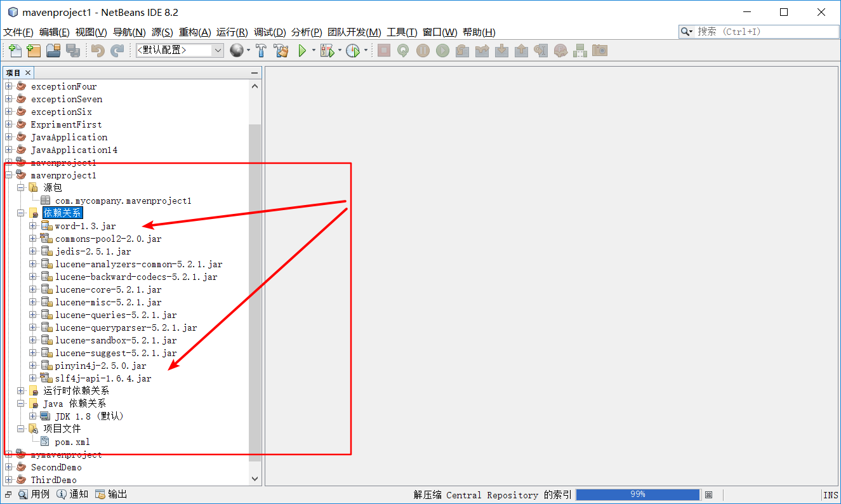Screen dimensions: 841x504
Task: Open the 重构(A) menu
Action: [195, 32]
